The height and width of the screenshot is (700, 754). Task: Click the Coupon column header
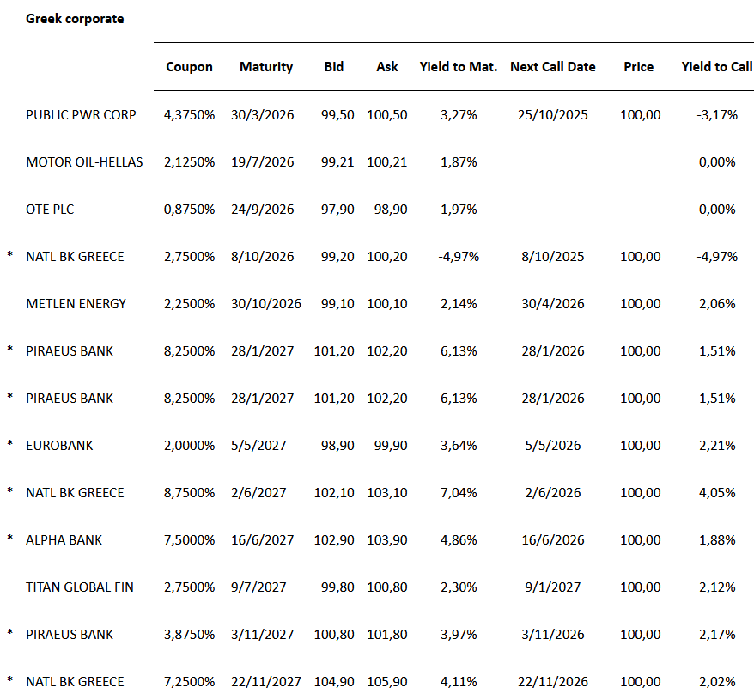[189, 67]
